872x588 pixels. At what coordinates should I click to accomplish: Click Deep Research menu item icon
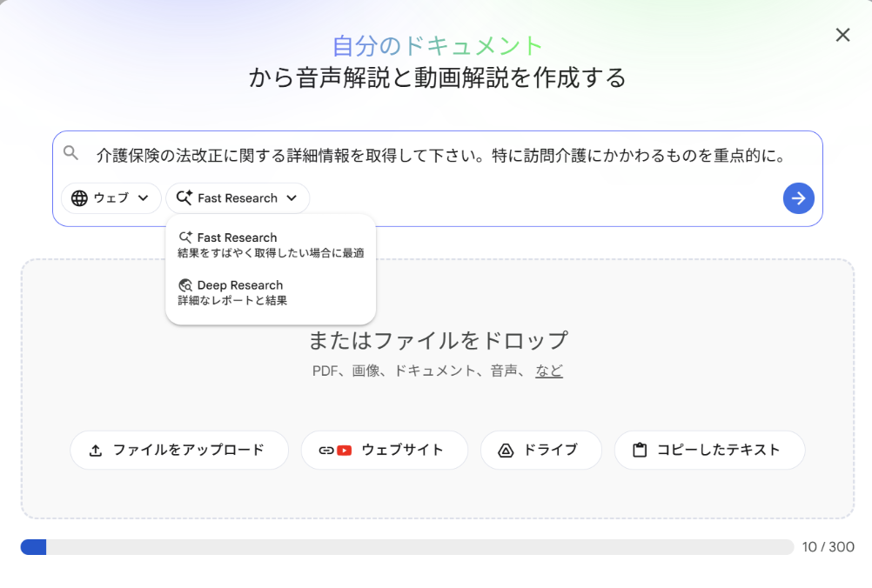185,285
